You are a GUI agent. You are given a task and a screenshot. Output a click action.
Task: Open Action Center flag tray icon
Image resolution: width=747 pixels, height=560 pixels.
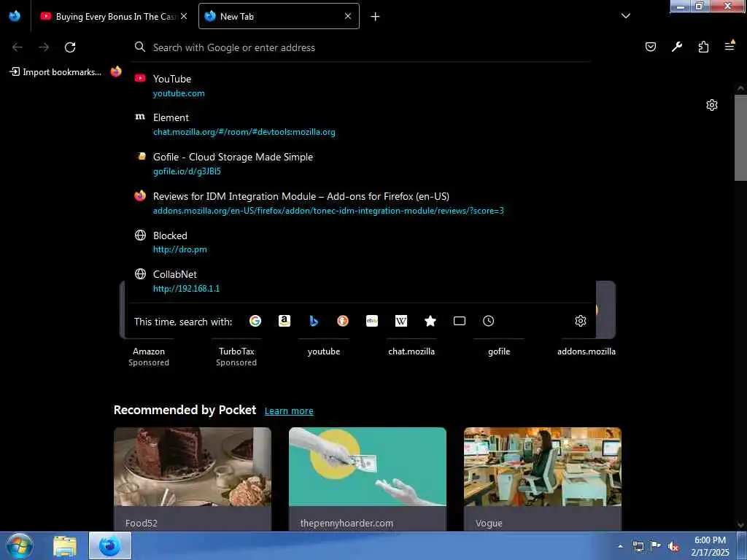point(656,546)
